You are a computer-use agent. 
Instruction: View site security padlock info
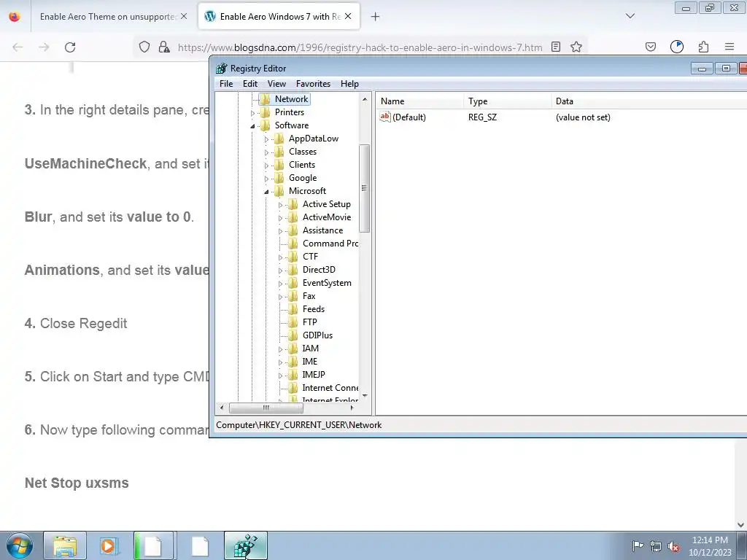[164, 47]
